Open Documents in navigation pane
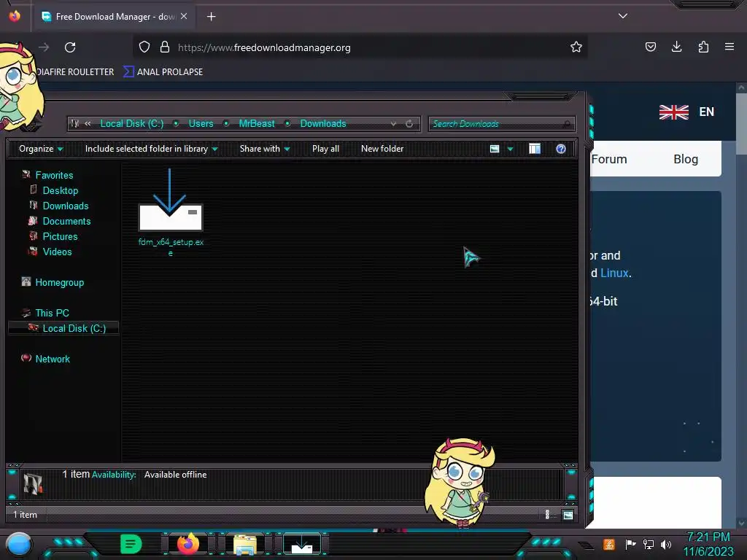The image size is (747, 560). (66, 221)
